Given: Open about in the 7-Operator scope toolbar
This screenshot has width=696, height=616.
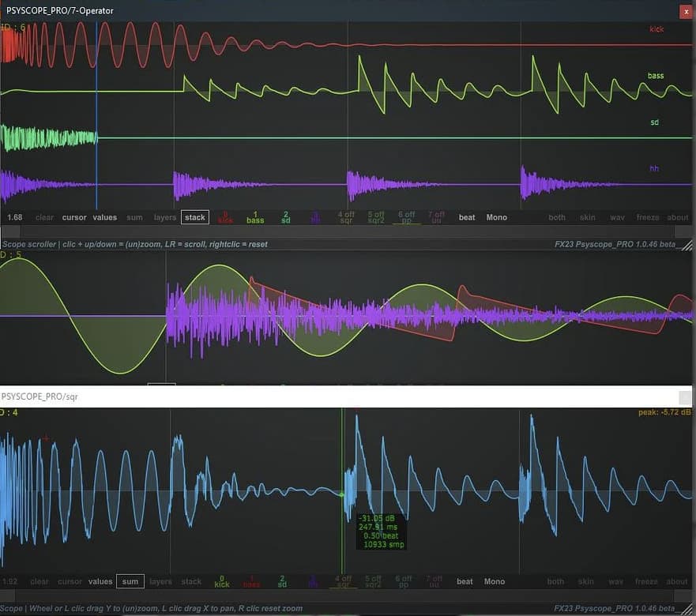Looking at the screenshot, I should click(x=677, y=217).
